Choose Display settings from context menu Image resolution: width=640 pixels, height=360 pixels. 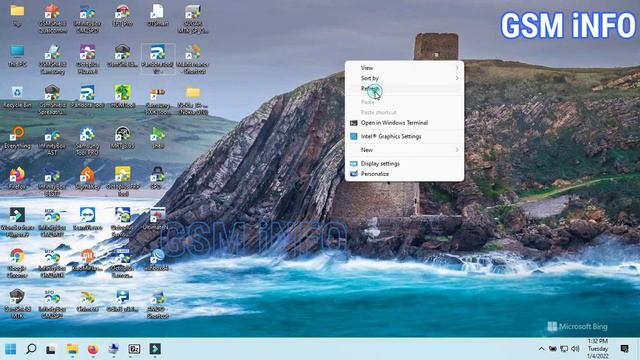404,163
